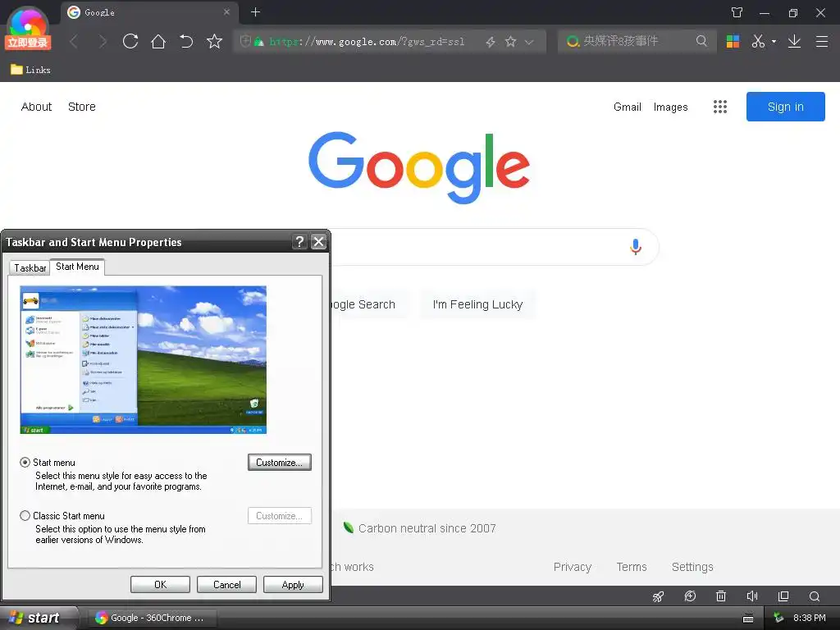The image size is (840, 630).
Task: Open the browser home page icon
Action: 158,41
